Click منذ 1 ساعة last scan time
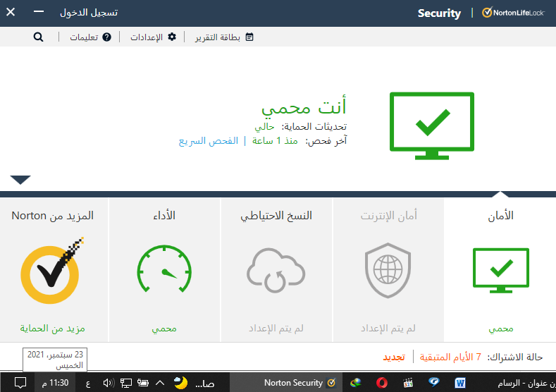556x392 pixels. pyautogui.click(x=275, y=141)
